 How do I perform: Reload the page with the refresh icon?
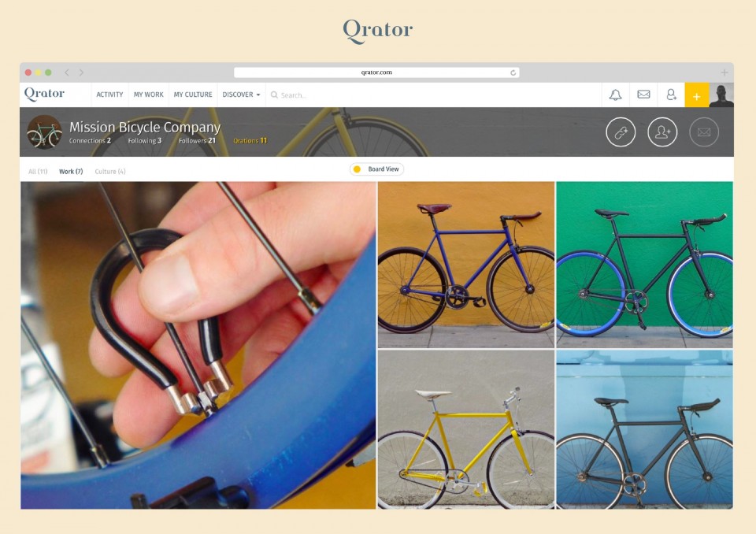coord(513,72)
